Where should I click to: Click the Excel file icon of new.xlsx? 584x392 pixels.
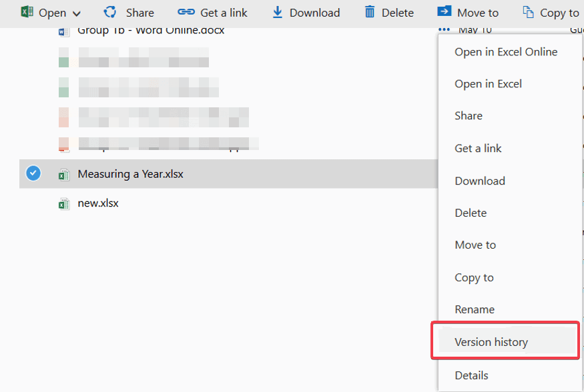pyautogui.click(x=64, y=203)
